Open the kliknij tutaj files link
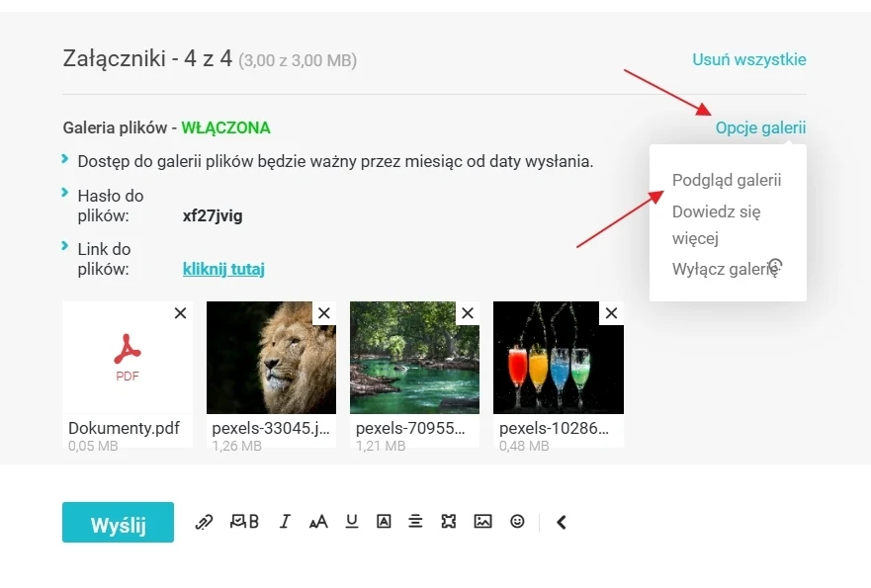 (223, 269)
